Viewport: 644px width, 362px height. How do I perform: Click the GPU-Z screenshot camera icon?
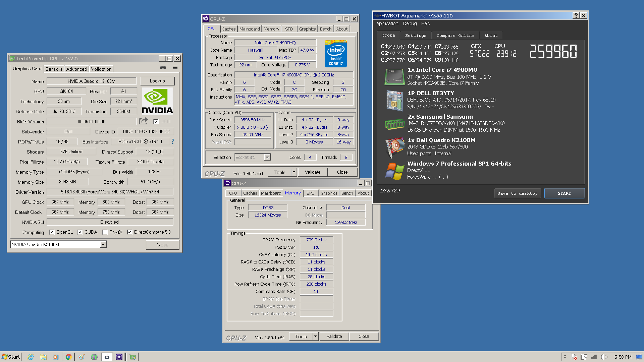tap(163, 68)
